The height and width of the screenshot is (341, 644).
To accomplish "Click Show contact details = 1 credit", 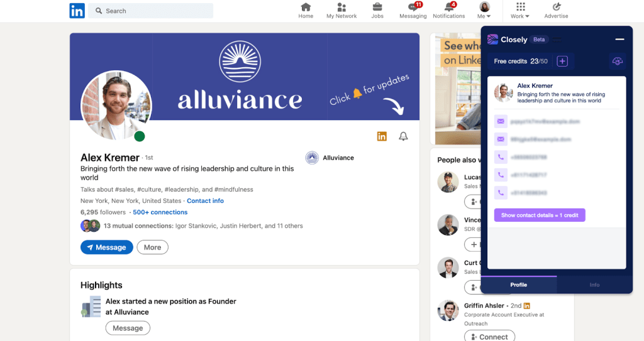I will [540, 215].
